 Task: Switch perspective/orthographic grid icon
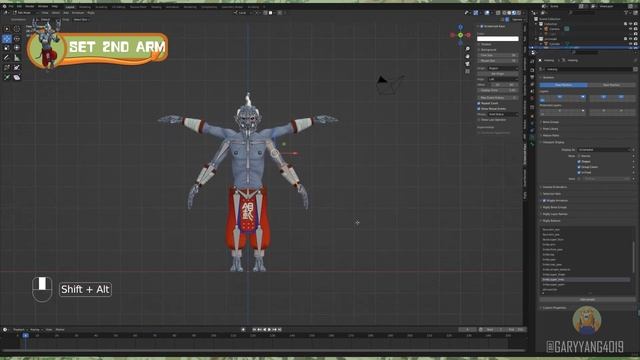pyautogui.click(x=467, y=71)
